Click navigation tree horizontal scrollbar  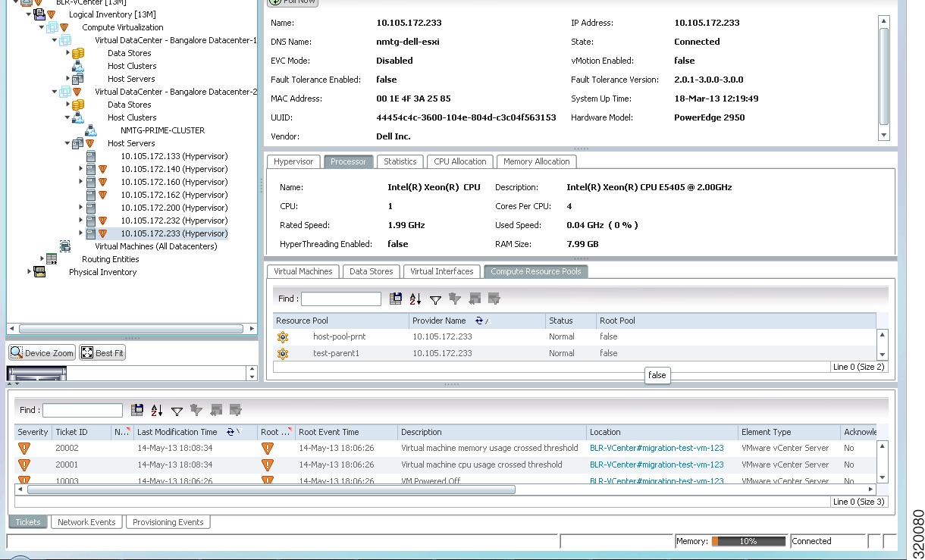pos(131,329)
